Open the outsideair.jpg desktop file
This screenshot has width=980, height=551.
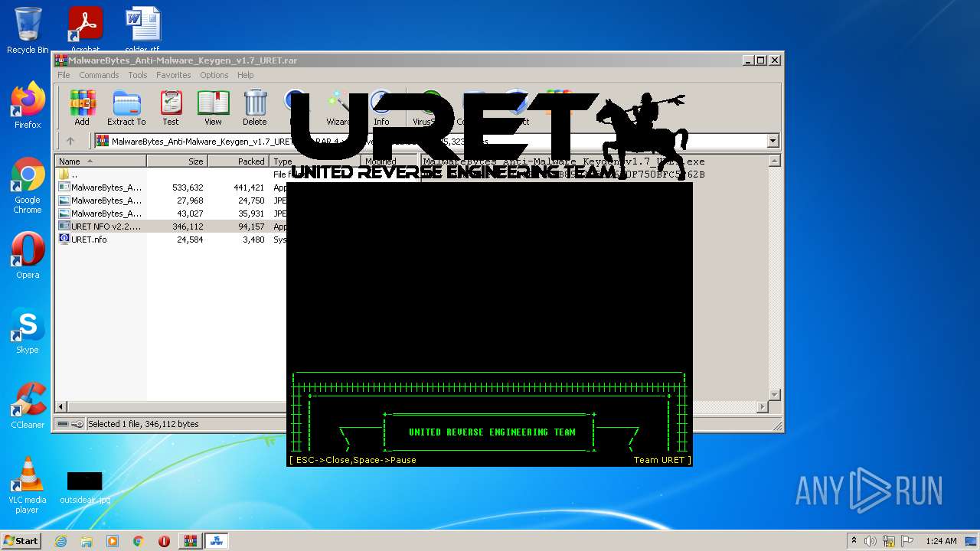[x=85, y=487]
